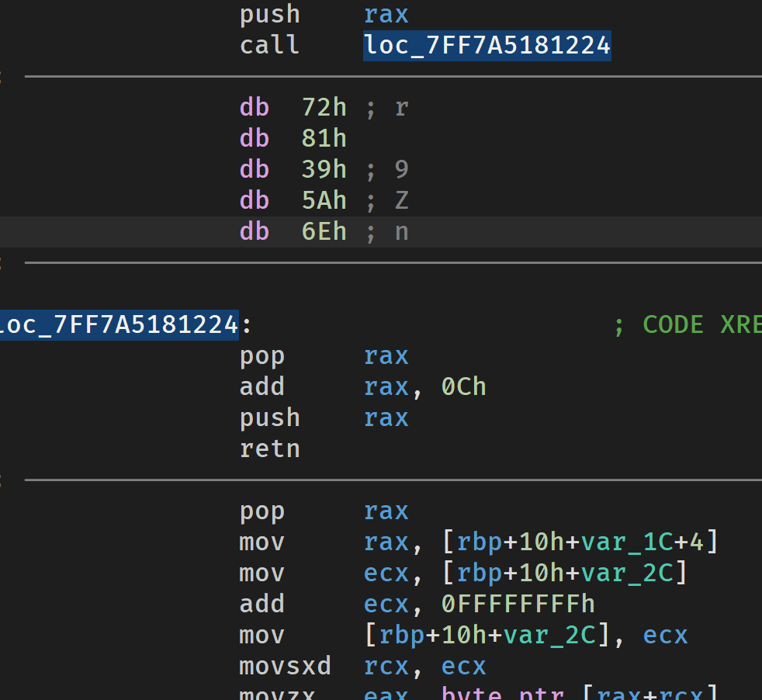Click the pop mnemonic right after retn
This screenshot has width=762, height=700.
[x=262, y=511]
